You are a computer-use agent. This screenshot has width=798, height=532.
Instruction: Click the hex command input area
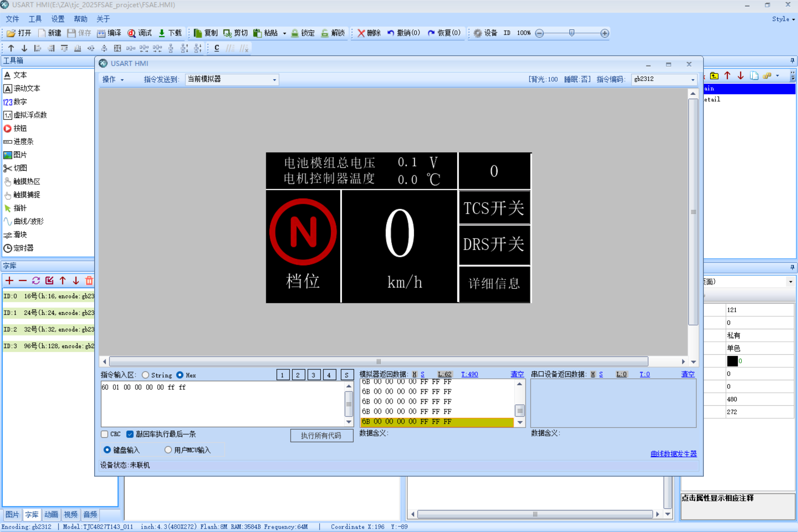222,405
